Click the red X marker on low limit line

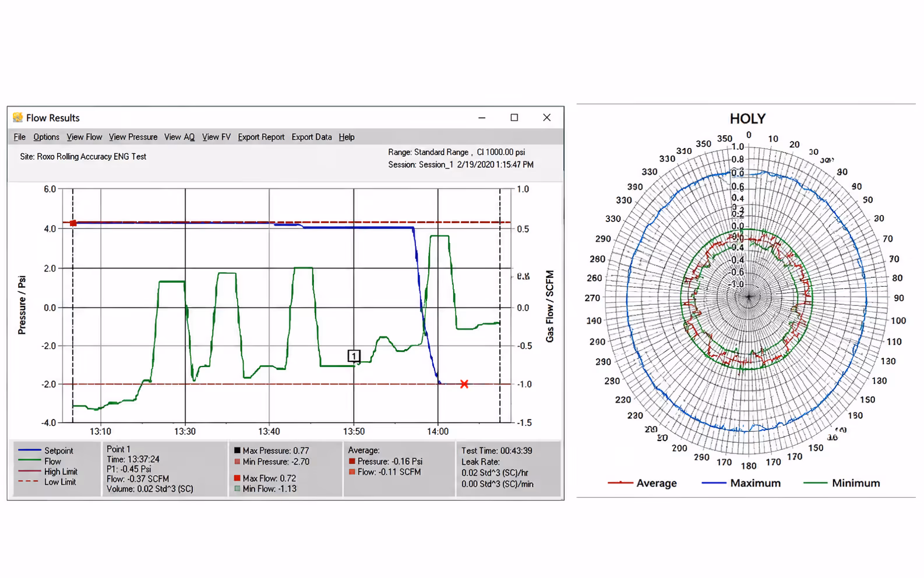click(x=464, y=384)
